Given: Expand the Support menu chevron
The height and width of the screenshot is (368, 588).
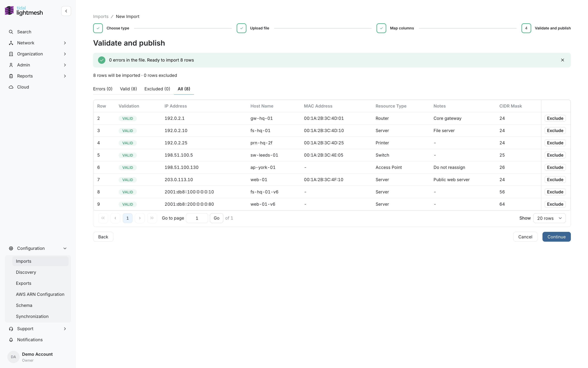Looking at the screenshot, I should click(65, 329).
